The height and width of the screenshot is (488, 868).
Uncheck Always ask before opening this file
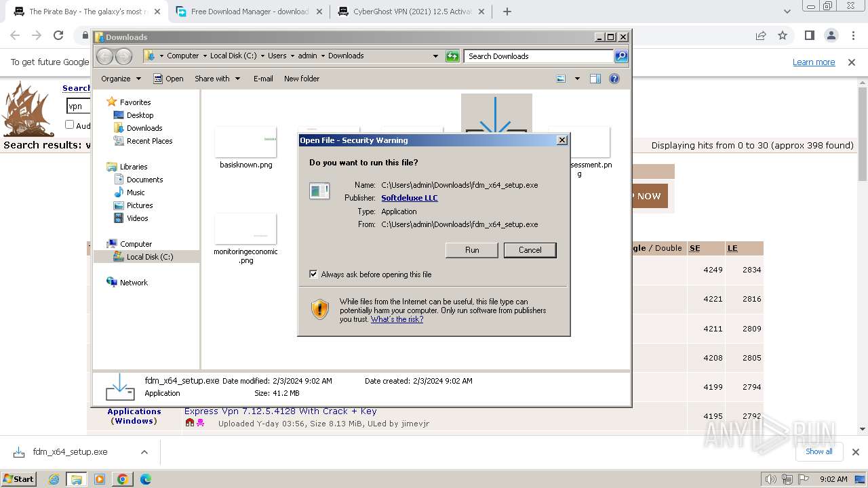[x=313, y=274]
